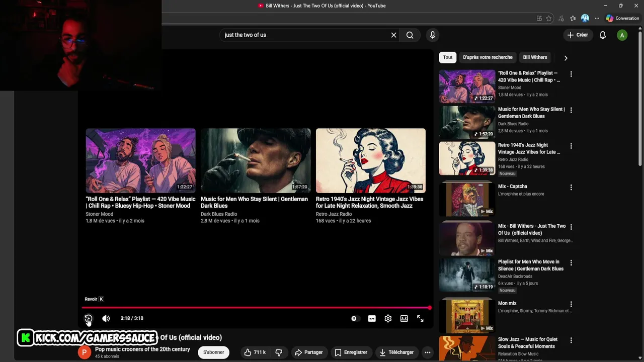Viewport: 644px width, 362px height.
Task: Open options menu for Music for Men Who Stay Silent
Action: click(571, 110)
